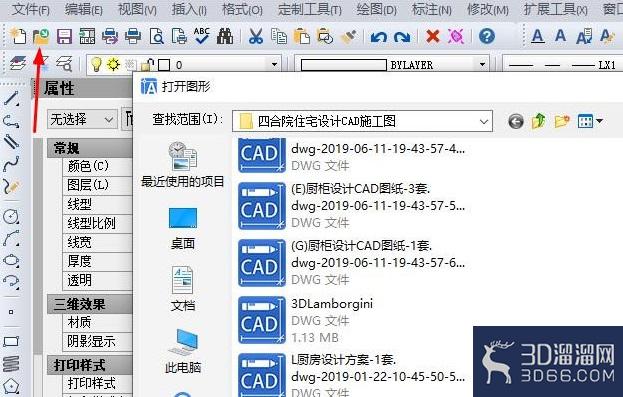This screenshot has height=397, width=623.
Task: Open the layer 0 dropdown list
Action: 274,64
